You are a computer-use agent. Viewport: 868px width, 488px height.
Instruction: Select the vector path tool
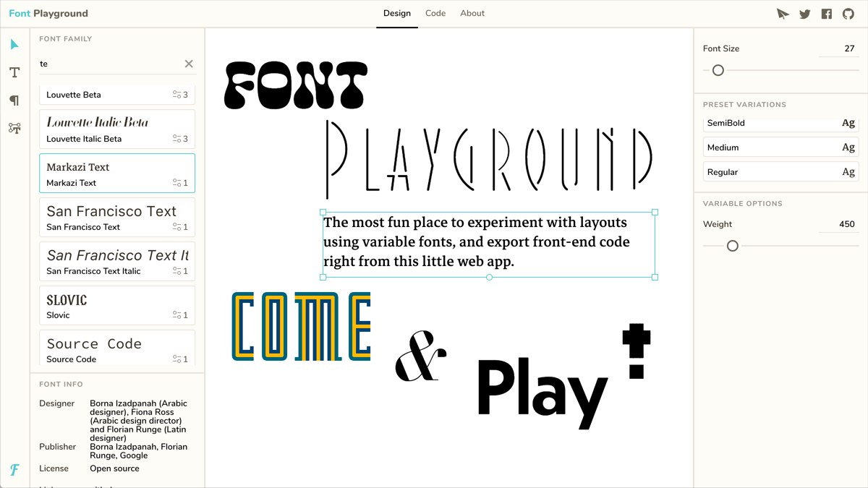14,129
